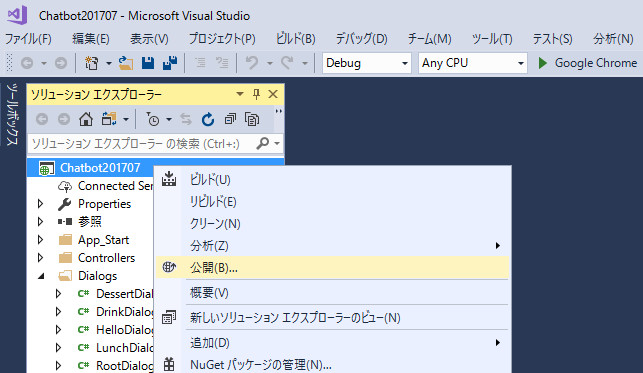This screenshot has height=373, width=643.
Task: Open the ビルド(B) menu
Action: point(296,39)
